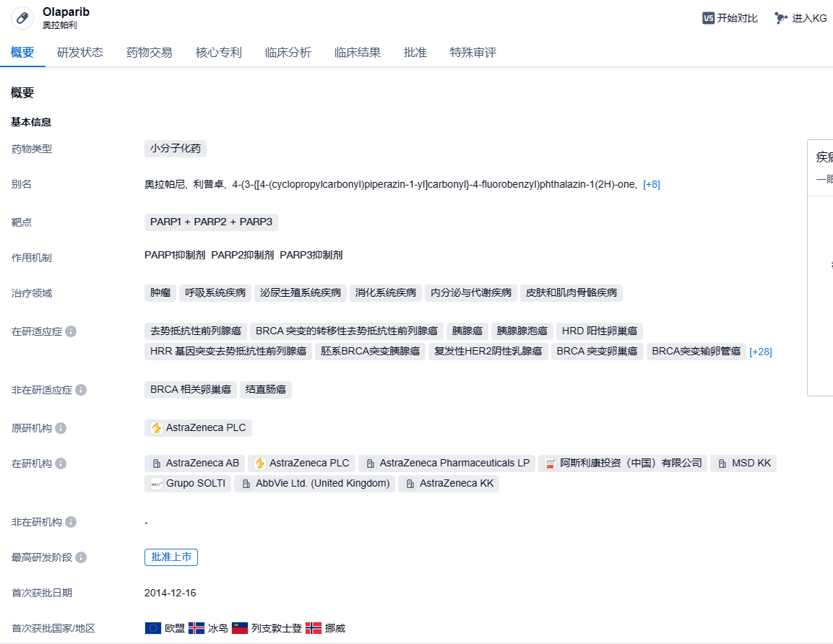The height and width of the screenshot is (644, 833).
Task: Open the MSD KK organization tag
Action: (x=743, y=464)
